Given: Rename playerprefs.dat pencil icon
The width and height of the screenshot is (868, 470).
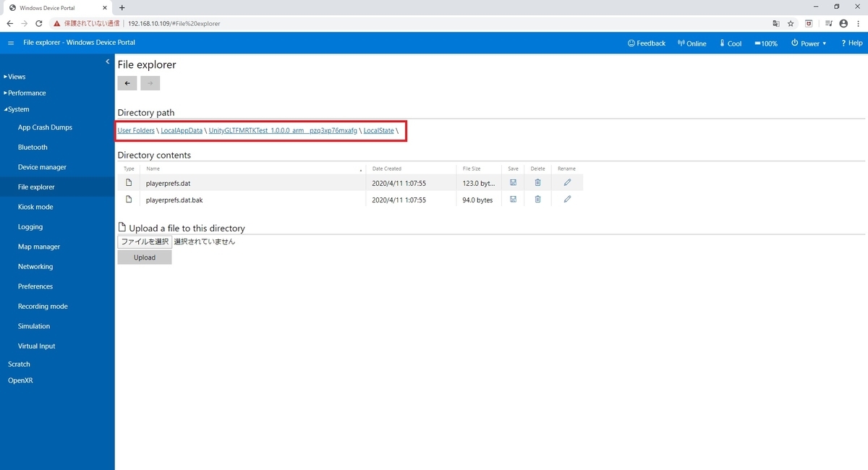Looking at the screenshot, I should (x=567, y=183).
